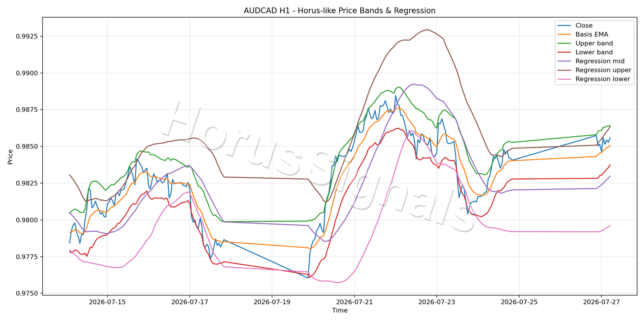644x322 pixels.
Task: Click the purple Regression mid swatch in legend
Action: [564, 61]
